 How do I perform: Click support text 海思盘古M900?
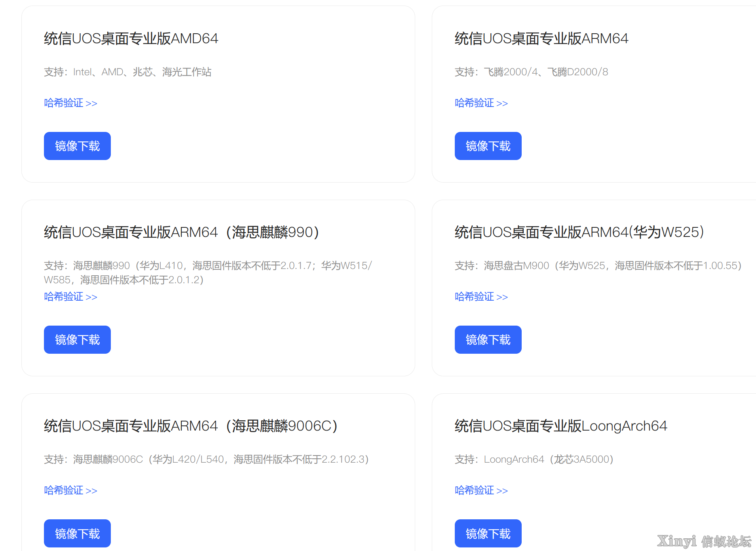pos(598,265)
